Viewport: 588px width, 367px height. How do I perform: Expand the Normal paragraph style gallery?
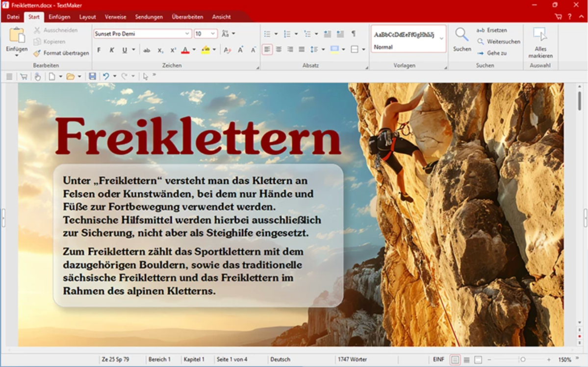441,39
